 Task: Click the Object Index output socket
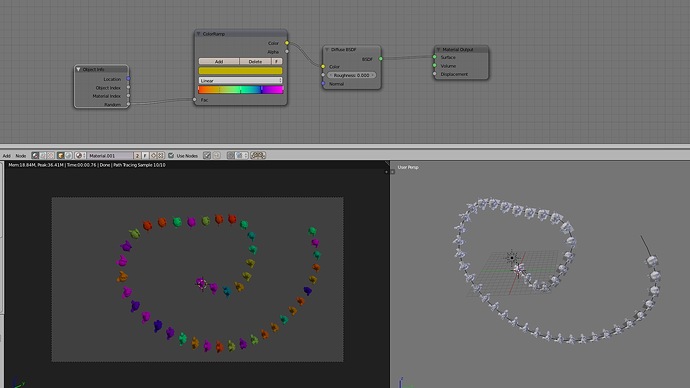click(x=128, y=88)
